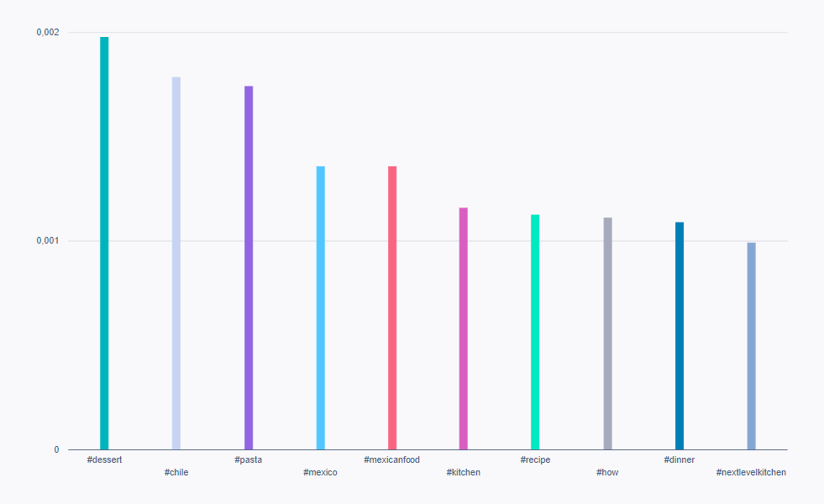Viewport: 824px width, 504px height.
Task: Select the sky blue #mexico bar
Action: point(320,307)
